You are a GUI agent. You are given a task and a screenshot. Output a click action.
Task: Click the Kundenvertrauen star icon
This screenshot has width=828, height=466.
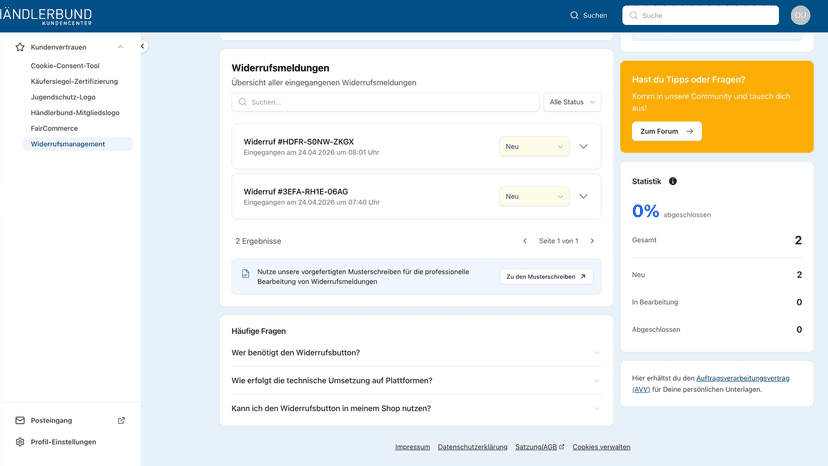point(20,47)
